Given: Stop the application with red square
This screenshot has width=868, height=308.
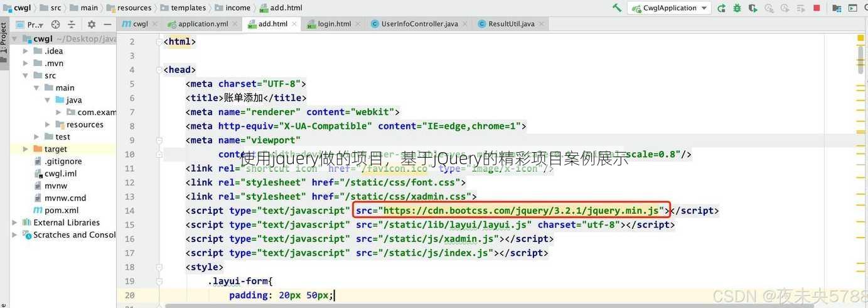Looking at the screenshot, I should 817,8.
